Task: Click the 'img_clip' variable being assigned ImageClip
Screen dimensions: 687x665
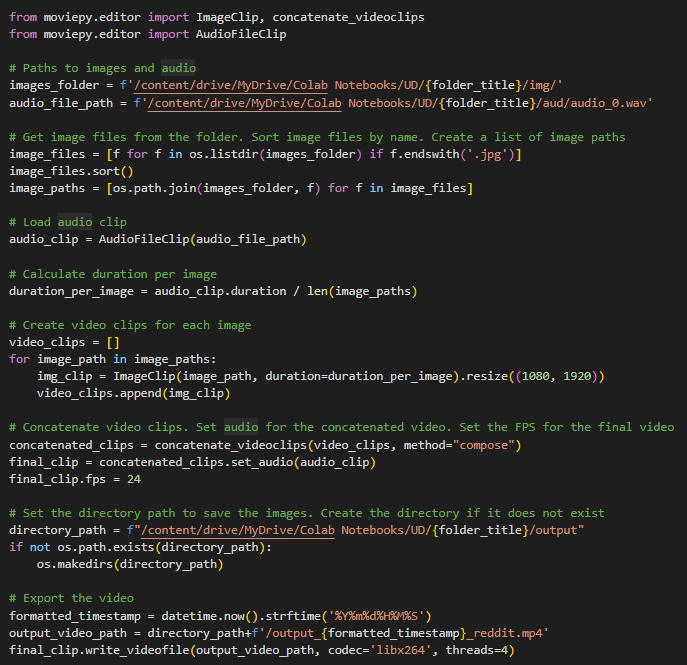Action: (65, 377)
